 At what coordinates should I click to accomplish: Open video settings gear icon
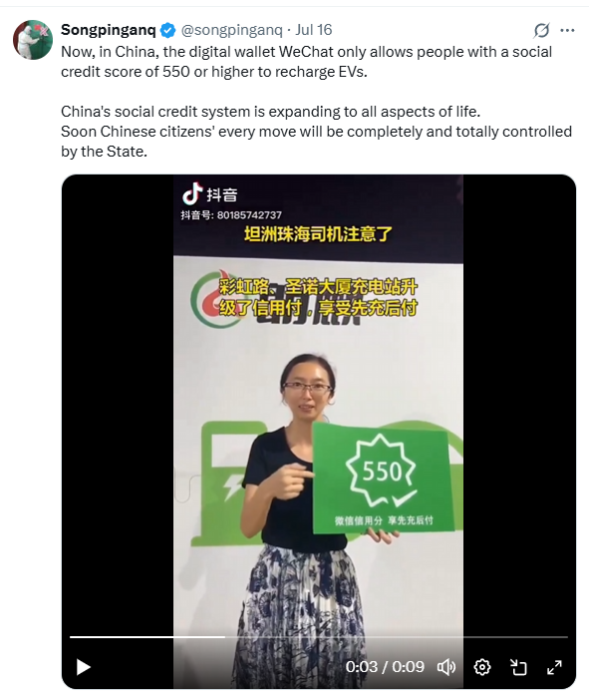(x=482, y=667)
